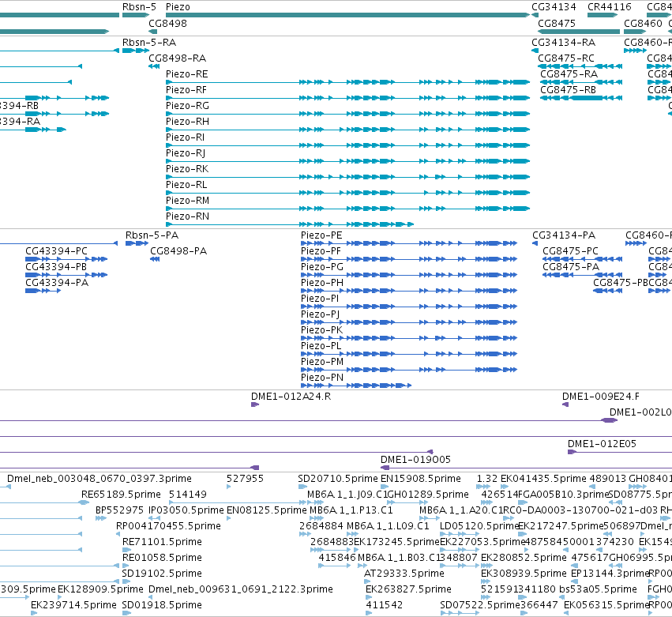
Task: Click EST EK263827.5prime
Action: (x=408, y=589)
